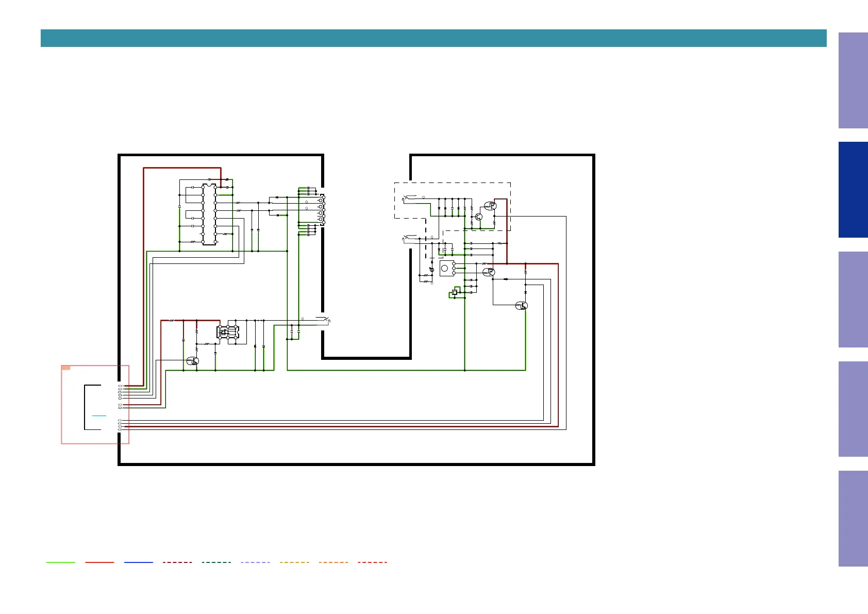Click the solid green legend line
Image resolution: width=868 pixels, height=614 pixels.
61,562
